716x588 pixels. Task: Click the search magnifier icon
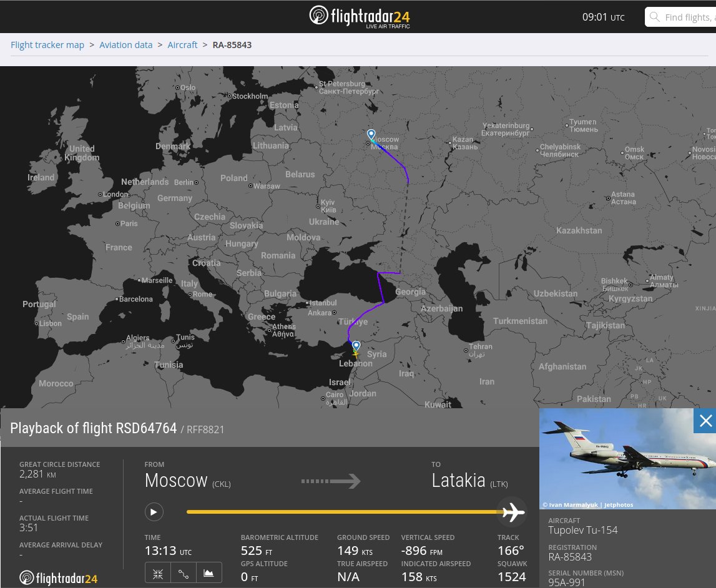(x=654, y=17)
